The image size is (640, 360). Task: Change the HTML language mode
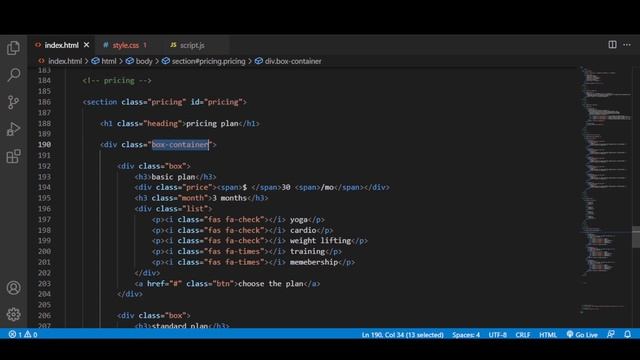click(548, 335)
